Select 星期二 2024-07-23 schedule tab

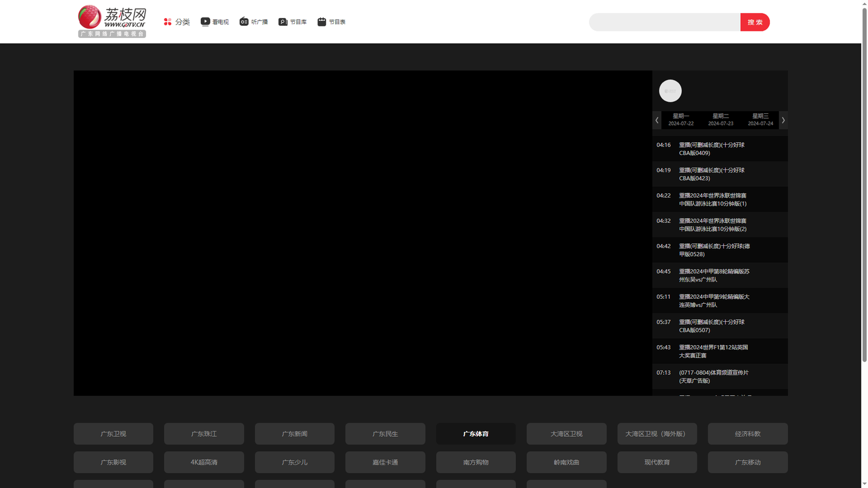click(721, 119)
